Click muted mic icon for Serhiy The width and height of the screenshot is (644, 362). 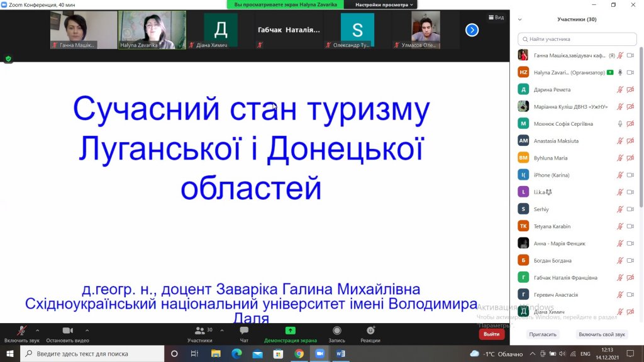[x=620, y=209]
